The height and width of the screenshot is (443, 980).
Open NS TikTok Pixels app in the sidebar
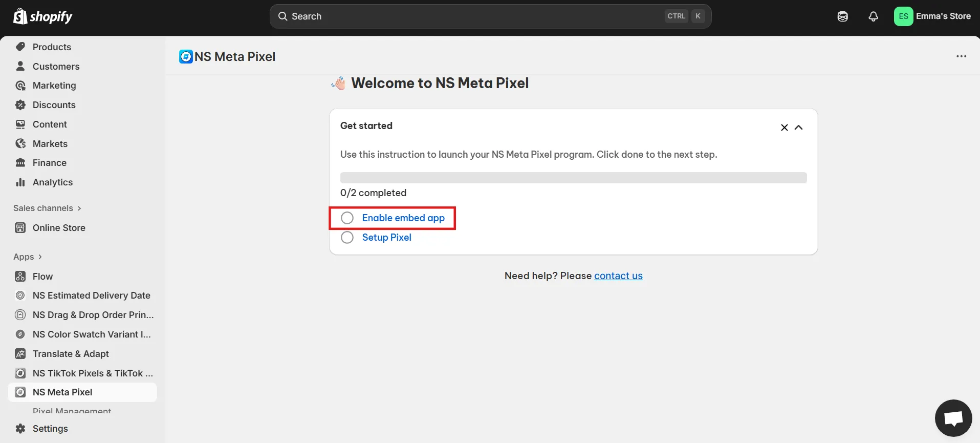(92, 373)
